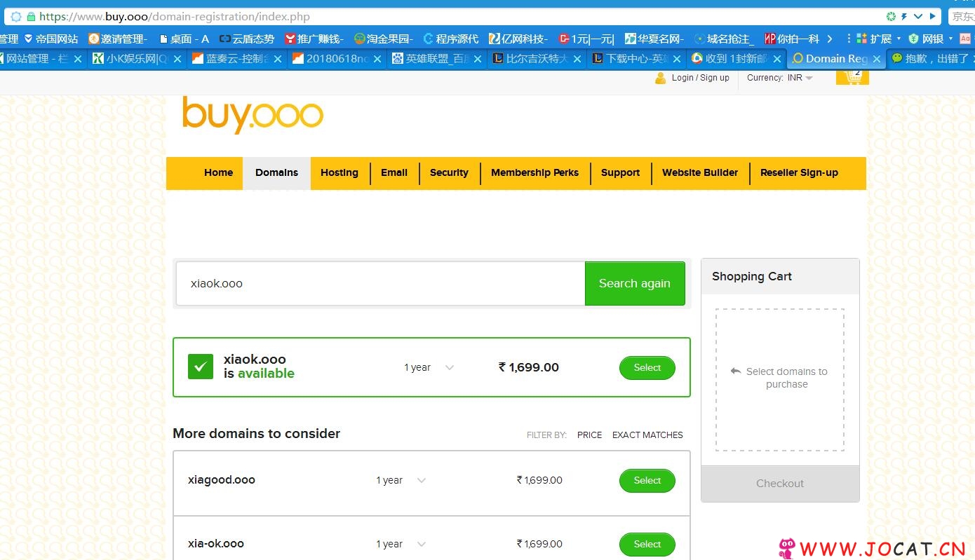Close the 网站管理 tab
Viewport: 975px width, 560px height.
[x=78, y=59]
